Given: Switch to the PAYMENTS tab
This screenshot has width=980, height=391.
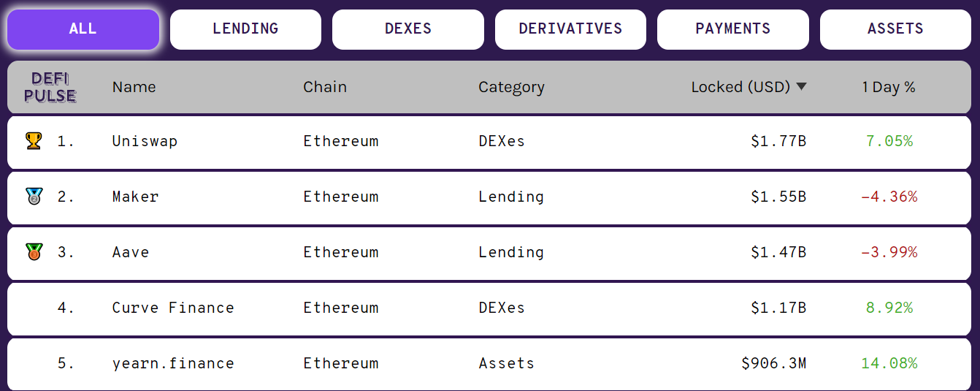Looking at the screenshot, I should pos(732,29).
